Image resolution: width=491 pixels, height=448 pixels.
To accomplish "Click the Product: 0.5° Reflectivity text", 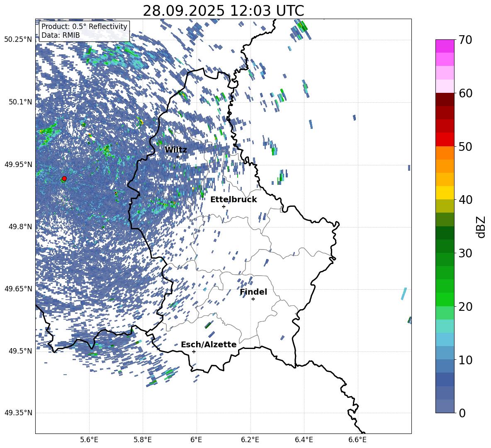I will (x=84, y=26).
